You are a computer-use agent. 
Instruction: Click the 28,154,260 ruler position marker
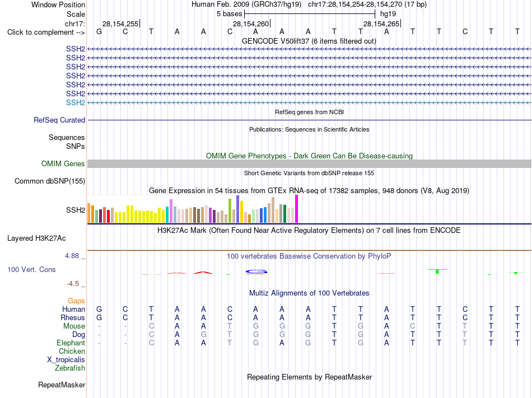251,24
